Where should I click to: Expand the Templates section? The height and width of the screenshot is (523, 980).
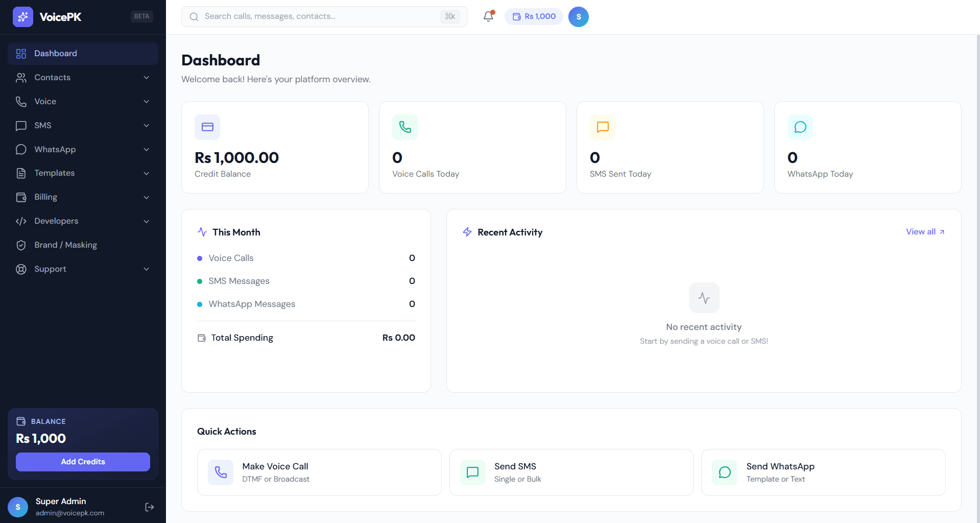click(x=83, y=173)
